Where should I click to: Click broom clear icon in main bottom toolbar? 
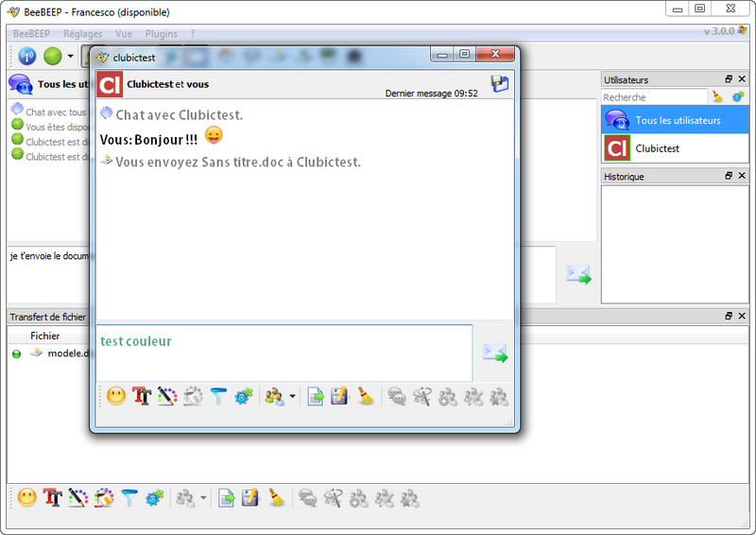click(x=277, y=497)
